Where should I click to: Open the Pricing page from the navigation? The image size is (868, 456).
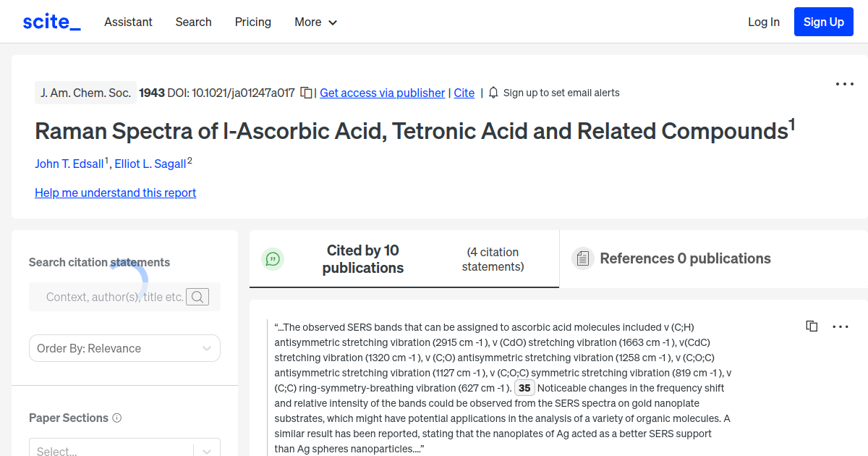coord(252,22)
